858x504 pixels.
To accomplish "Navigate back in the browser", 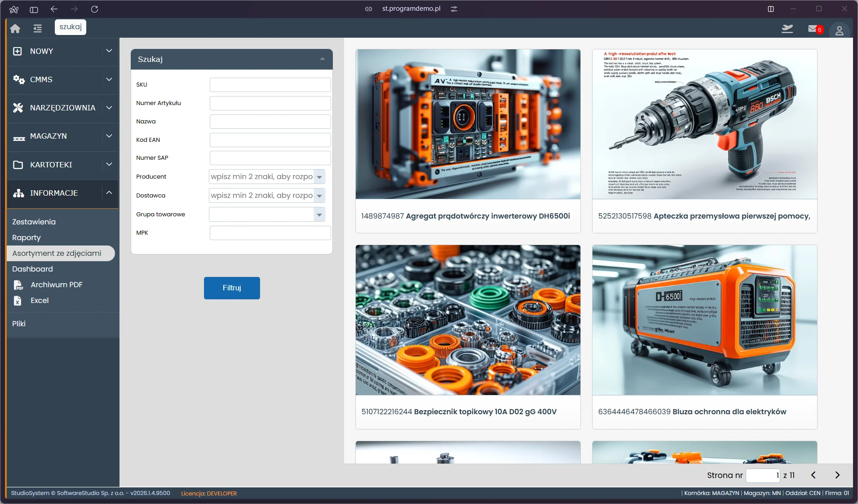I will tap(54, 9).
